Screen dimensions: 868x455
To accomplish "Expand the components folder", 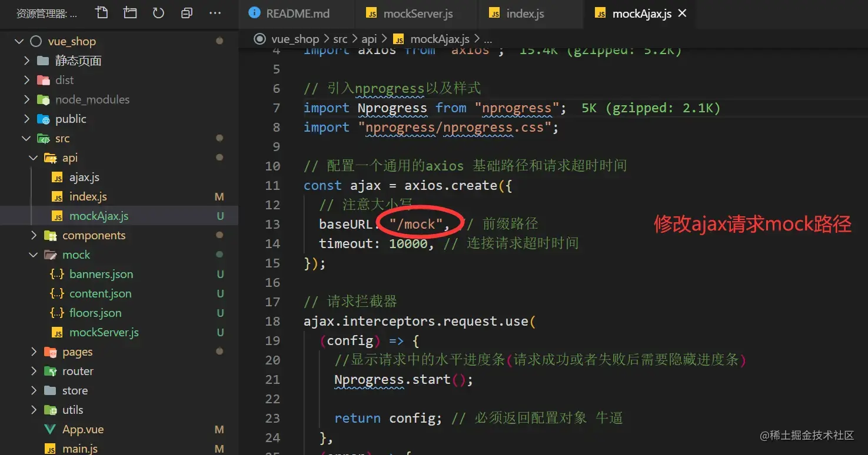I will pyautogui.click(x=34, y=235).
